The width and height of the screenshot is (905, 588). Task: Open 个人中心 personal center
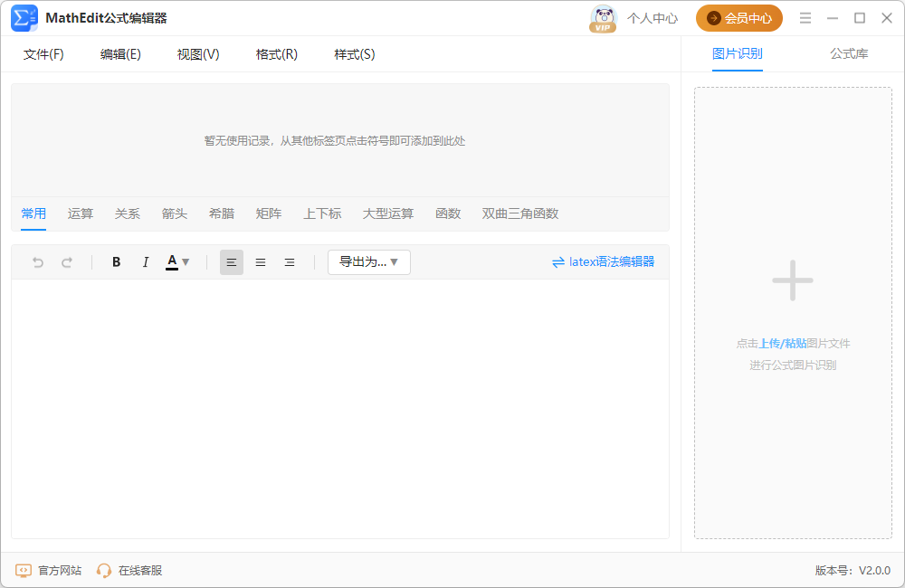point(653,18)
